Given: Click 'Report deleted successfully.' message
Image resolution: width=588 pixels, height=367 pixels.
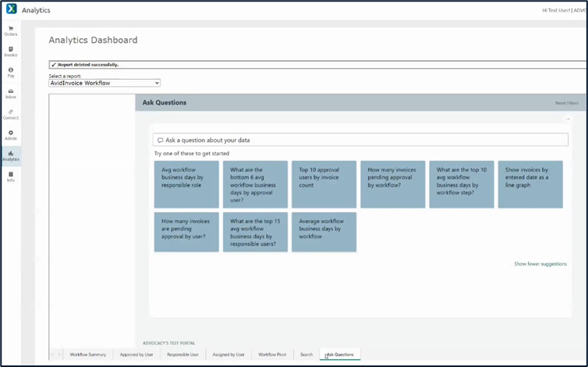Looking at the screenshot, I should click(88, 65).
